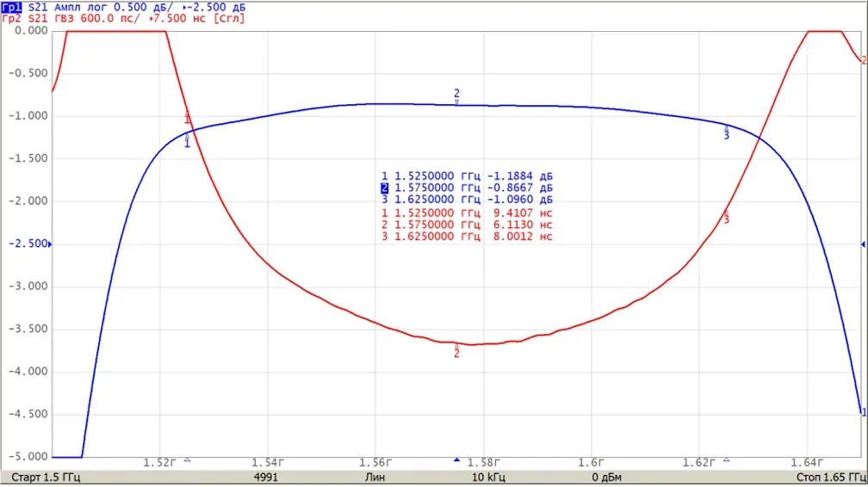Viewport: 868px width, 487px height.
Task: Click the IF bandwidth value 10 кГц
Action: tap(488, 477)
